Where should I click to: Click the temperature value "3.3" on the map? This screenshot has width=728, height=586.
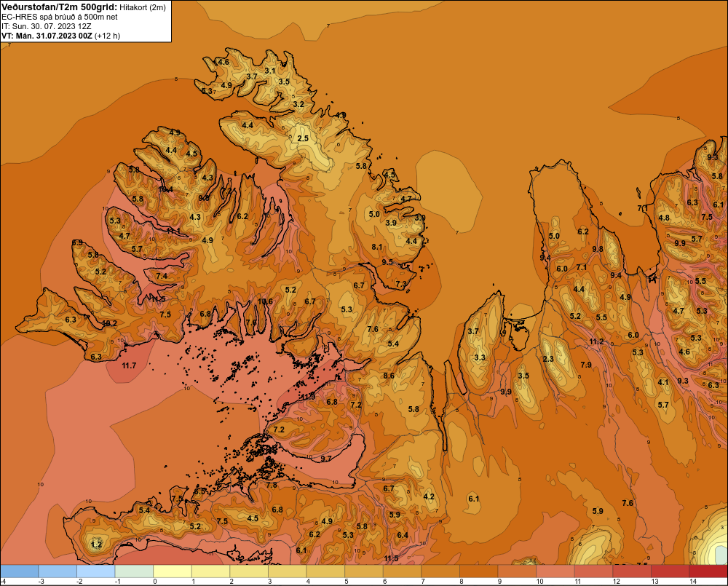[x=480, y=357]
